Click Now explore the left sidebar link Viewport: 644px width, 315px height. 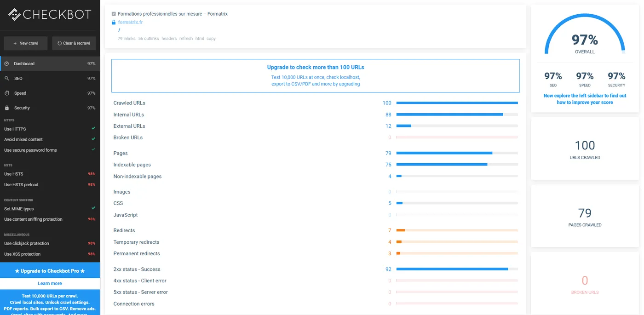[585, 99]
